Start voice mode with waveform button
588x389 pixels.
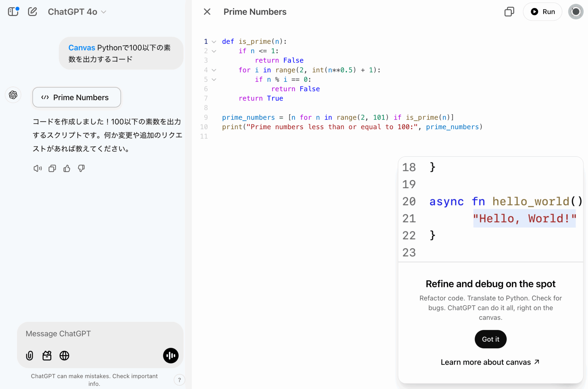[171, 355]
